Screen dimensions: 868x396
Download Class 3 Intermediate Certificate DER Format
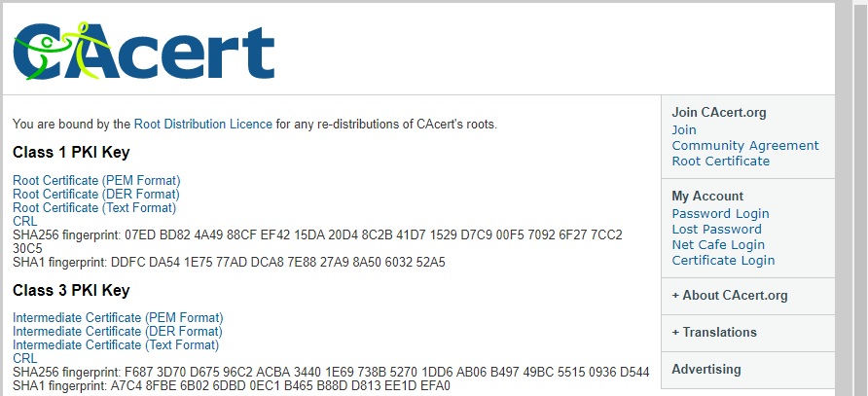[x=118, y=332]
